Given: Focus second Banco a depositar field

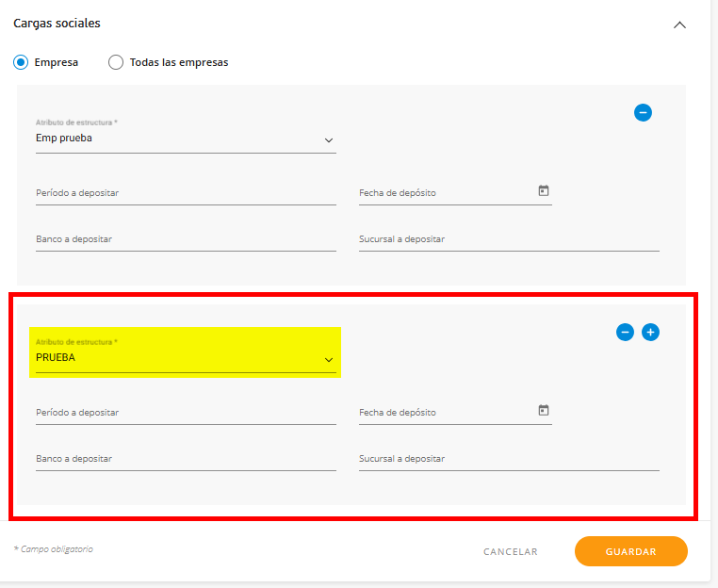Looking at the screenshot, I should click(x=186, y=459).
